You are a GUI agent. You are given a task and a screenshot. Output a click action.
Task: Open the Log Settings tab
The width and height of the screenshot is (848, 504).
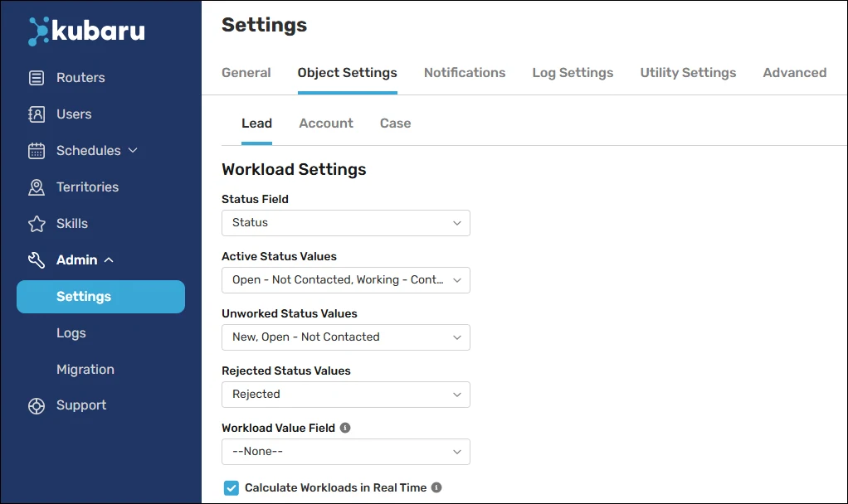point(573,73)
